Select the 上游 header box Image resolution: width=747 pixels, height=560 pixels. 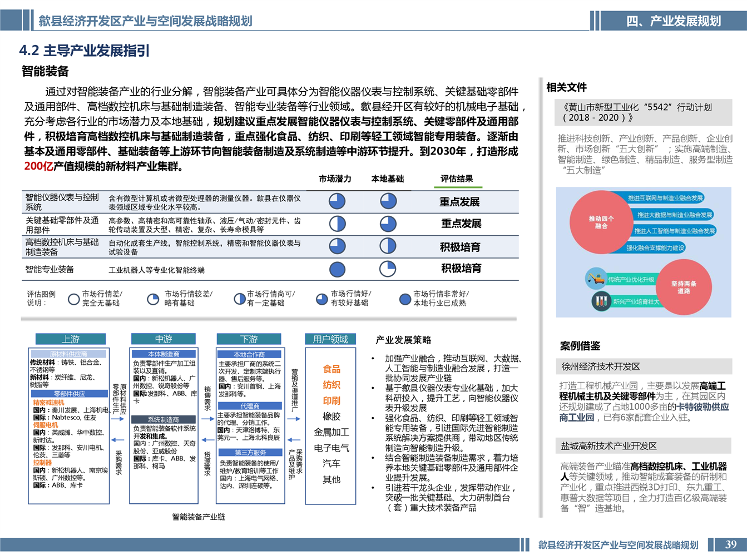pyautogui.click(x=71, y=339)
